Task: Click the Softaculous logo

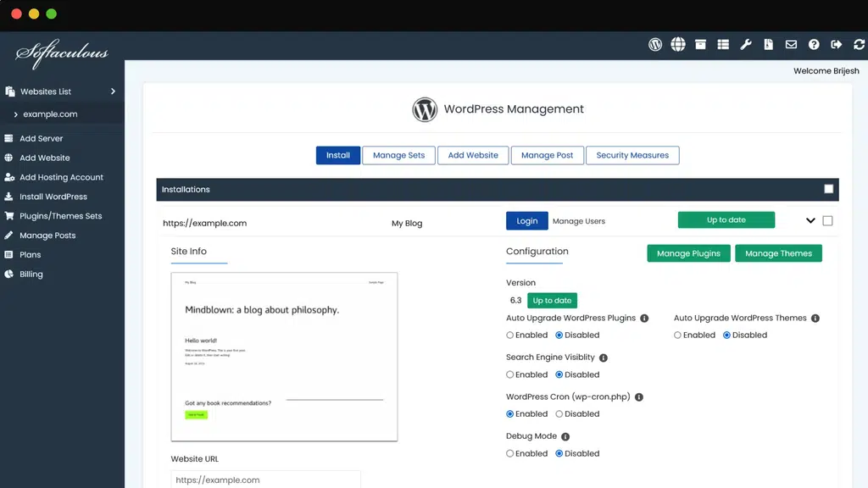Action: [x=61, y=53]
